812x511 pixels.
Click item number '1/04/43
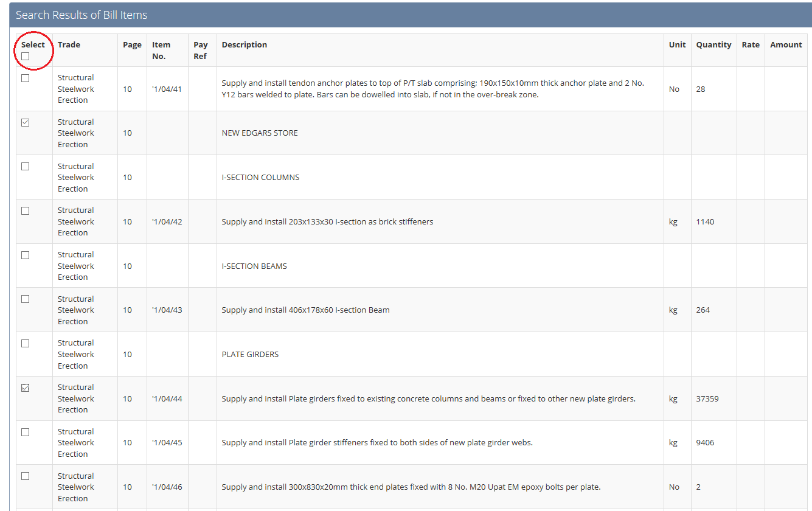tap(167, 310)
